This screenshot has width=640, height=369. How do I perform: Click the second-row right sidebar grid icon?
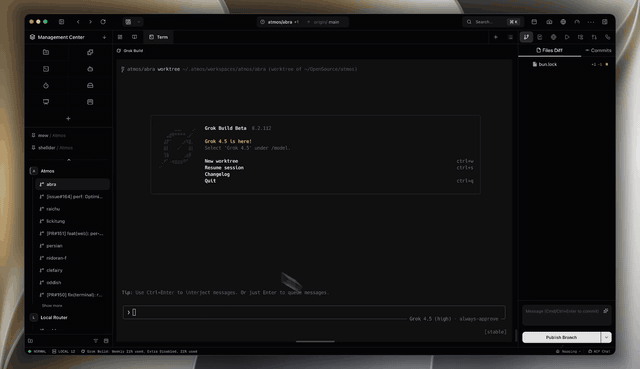tap(90, 69)
